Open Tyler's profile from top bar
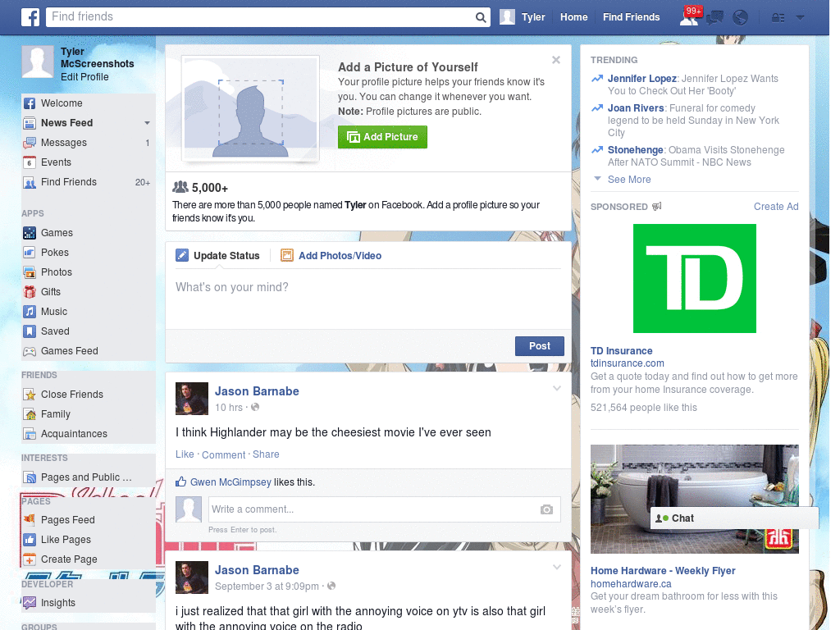This screenshot has height=630, width=840. pyautogui.click(x=523, y=17)
